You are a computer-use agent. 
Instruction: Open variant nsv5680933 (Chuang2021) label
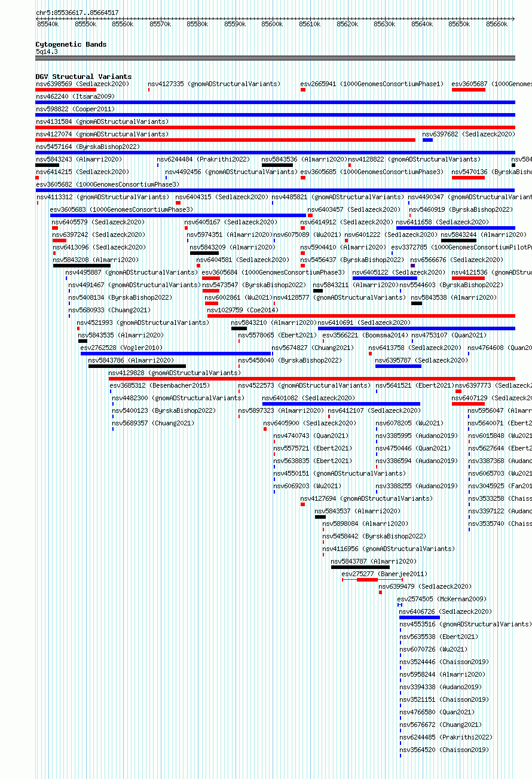(110, 311)
